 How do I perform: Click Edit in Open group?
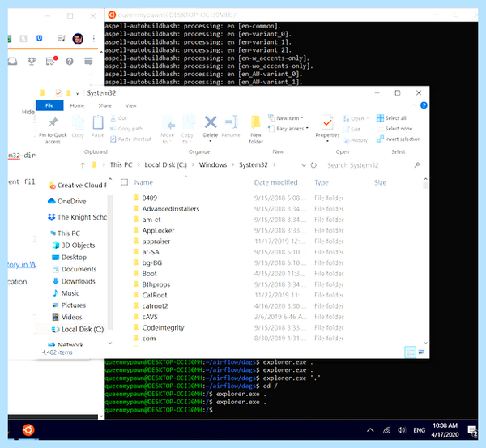[352, 130]
